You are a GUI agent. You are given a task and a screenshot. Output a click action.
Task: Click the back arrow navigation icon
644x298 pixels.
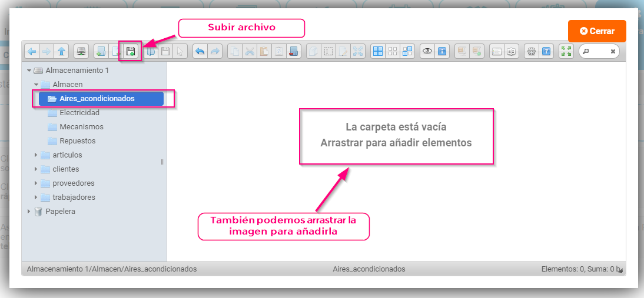point(32,51)
